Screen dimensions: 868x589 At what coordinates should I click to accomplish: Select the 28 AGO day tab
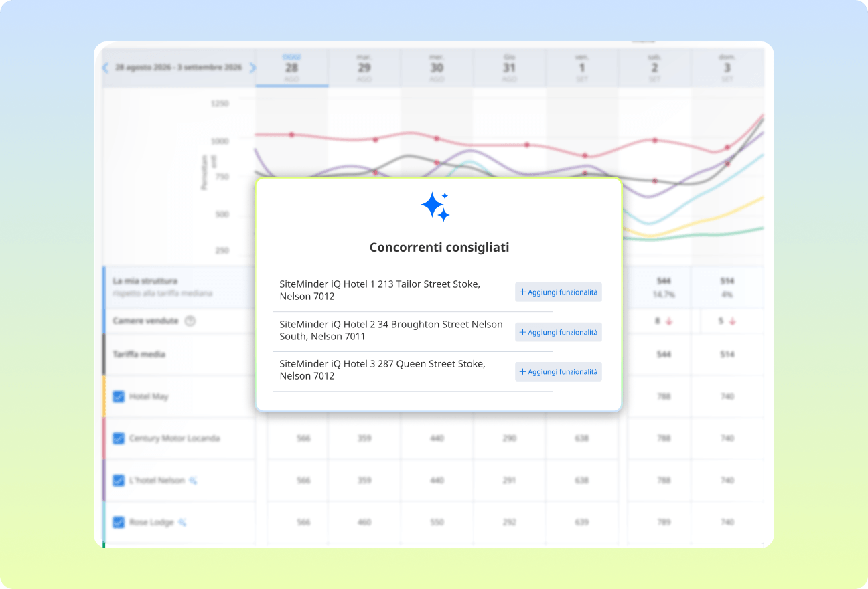coord(291,68)
